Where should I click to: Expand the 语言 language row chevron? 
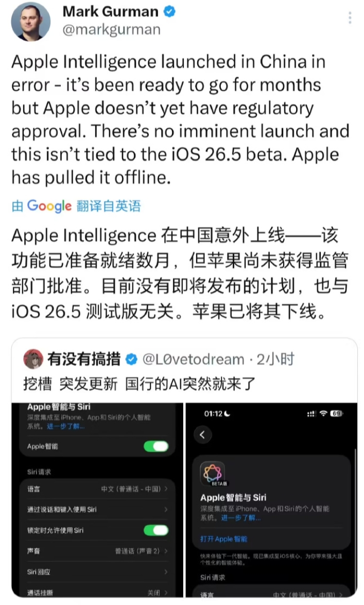[x=166, y=489]
